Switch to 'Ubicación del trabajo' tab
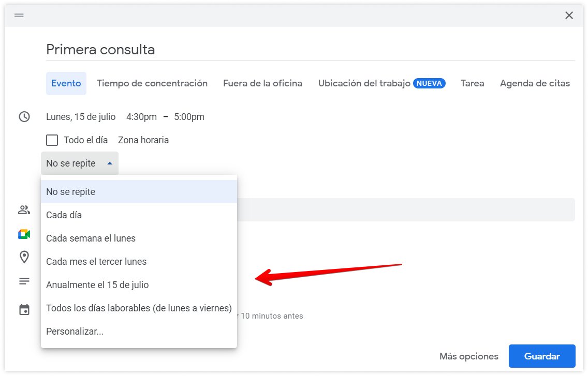 (x=382, y=83)
